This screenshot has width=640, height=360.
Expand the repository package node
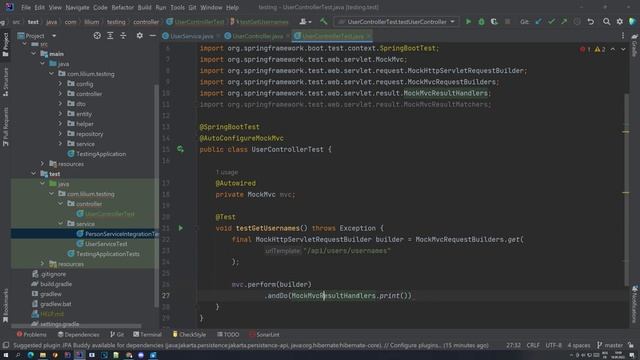click(x=60, y=134)
